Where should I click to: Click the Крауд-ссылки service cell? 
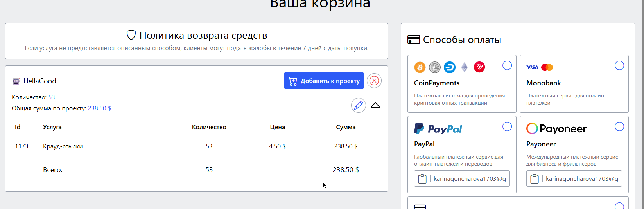pyautogui.click(x=63, y=146)
